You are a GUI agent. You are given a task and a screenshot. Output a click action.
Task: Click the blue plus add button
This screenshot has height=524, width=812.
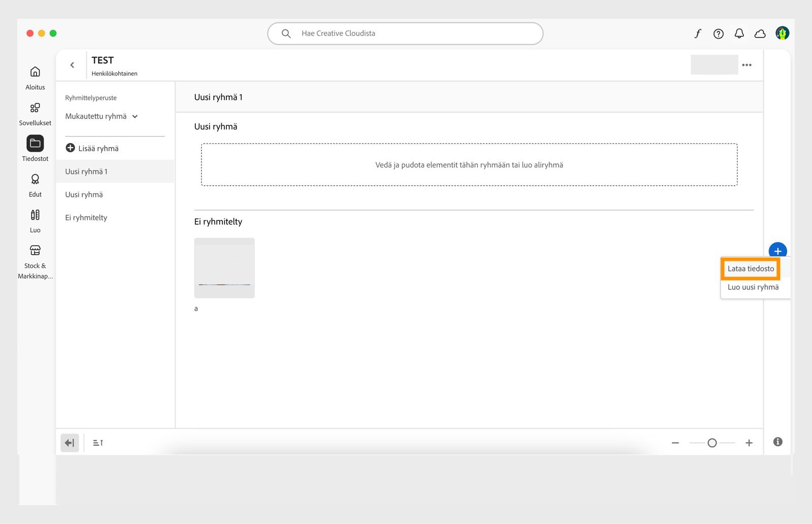[777, 251]
